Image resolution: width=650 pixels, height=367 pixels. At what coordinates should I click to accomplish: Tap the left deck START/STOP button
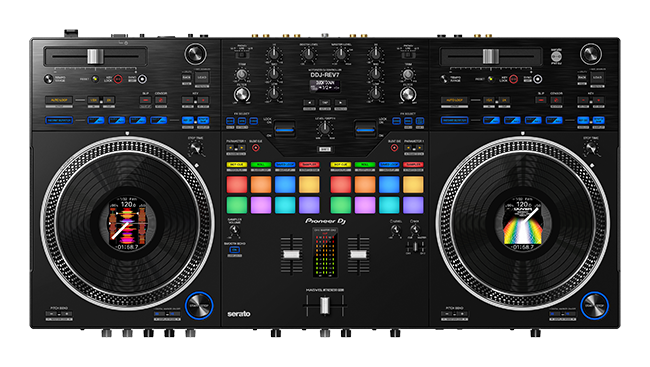point(199,306)
